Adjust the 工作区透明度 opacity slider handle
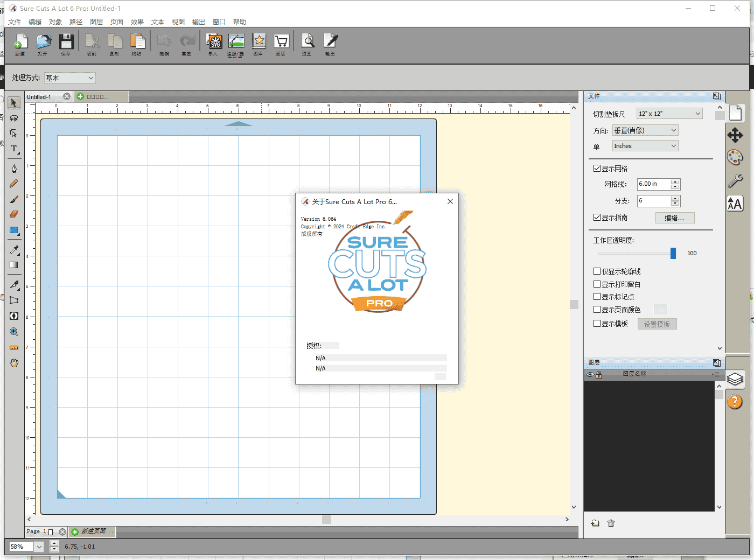754x560 pixels. pos(673,253)
